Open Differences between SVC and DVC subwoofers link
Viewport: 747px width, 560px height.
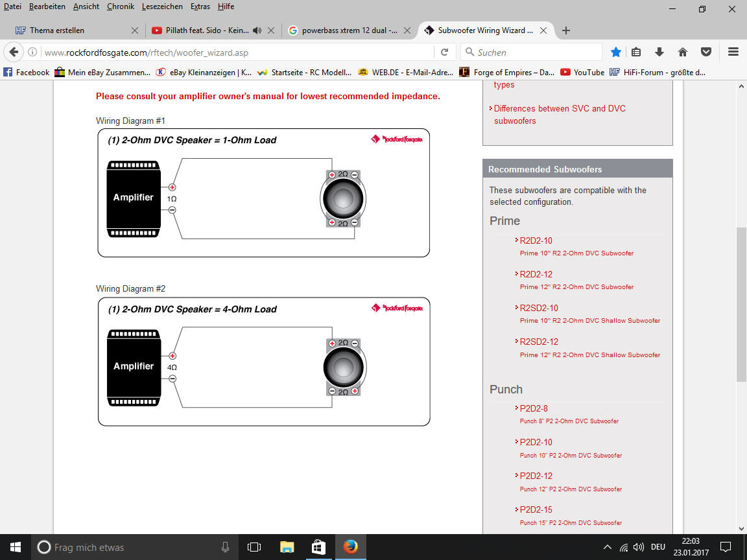click(x=560, y=115)
